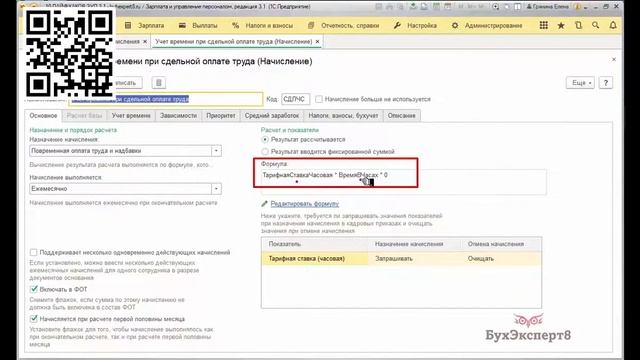The height and width of the screenshot is (360, 640).
Task: Click the Запрашивать cell
Action: point(415,259)
